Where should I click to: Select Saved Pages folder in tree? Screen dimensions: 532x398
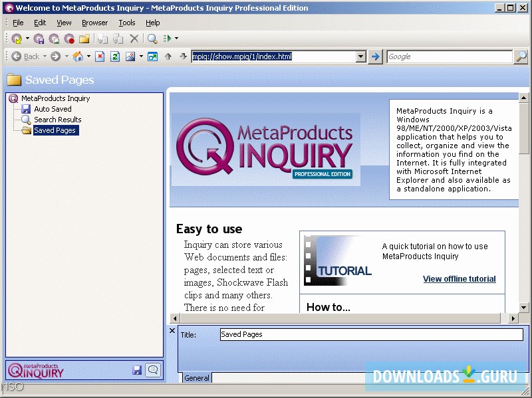coord(55,130)
